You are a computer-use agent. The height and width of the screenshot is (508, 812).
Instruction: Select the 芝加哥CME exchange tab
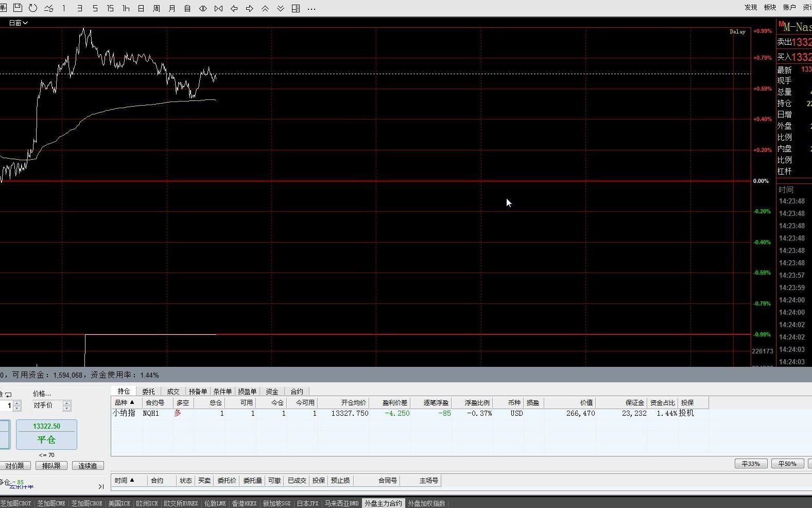51,503
